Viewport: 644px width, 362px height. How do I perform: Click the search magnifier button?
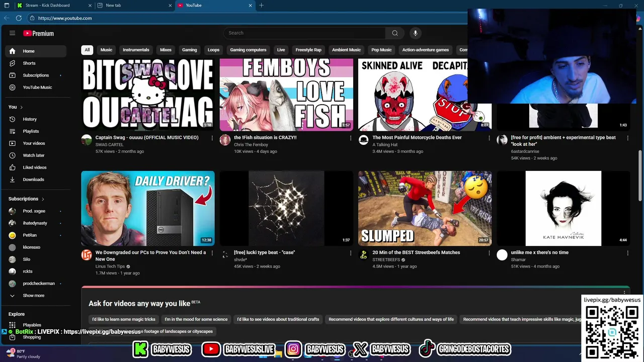click(x=395, y=33)
